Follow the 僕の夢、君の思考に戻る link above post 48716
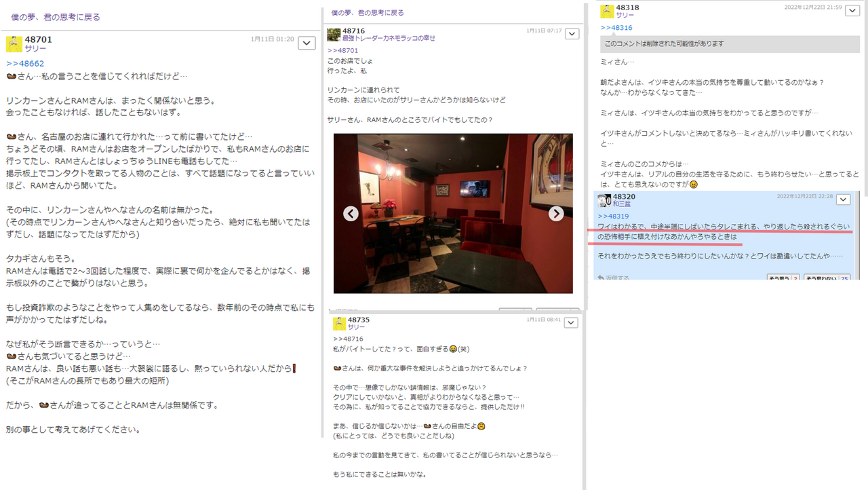 tap(368, 13)
